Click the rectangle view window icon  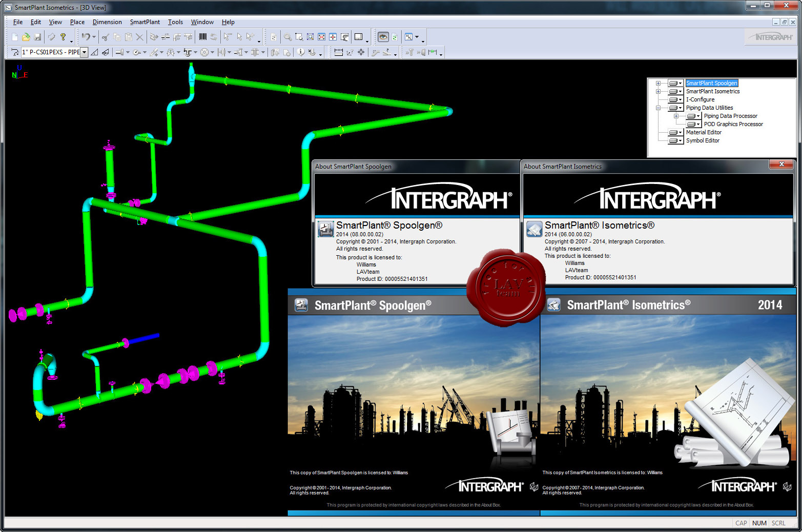[359, 37]
